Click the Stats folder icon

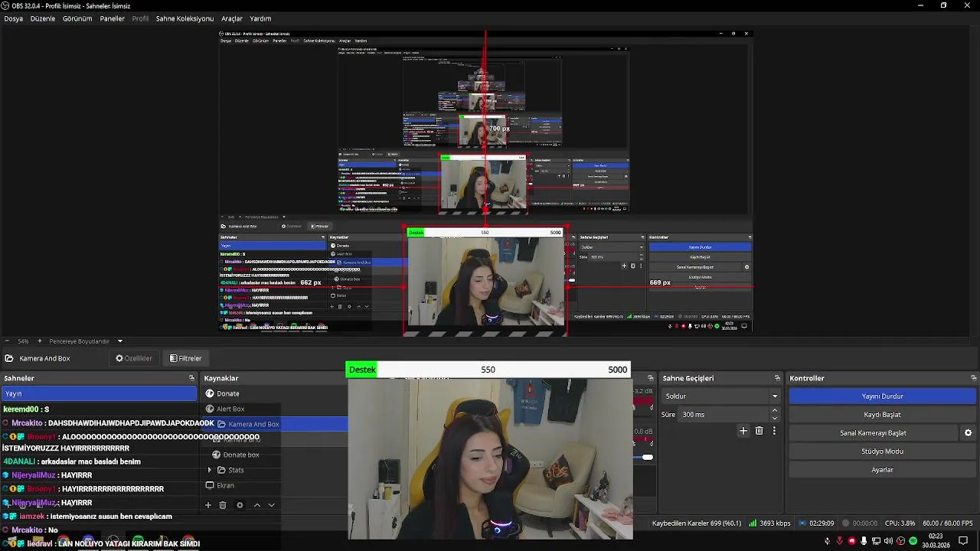221,470
